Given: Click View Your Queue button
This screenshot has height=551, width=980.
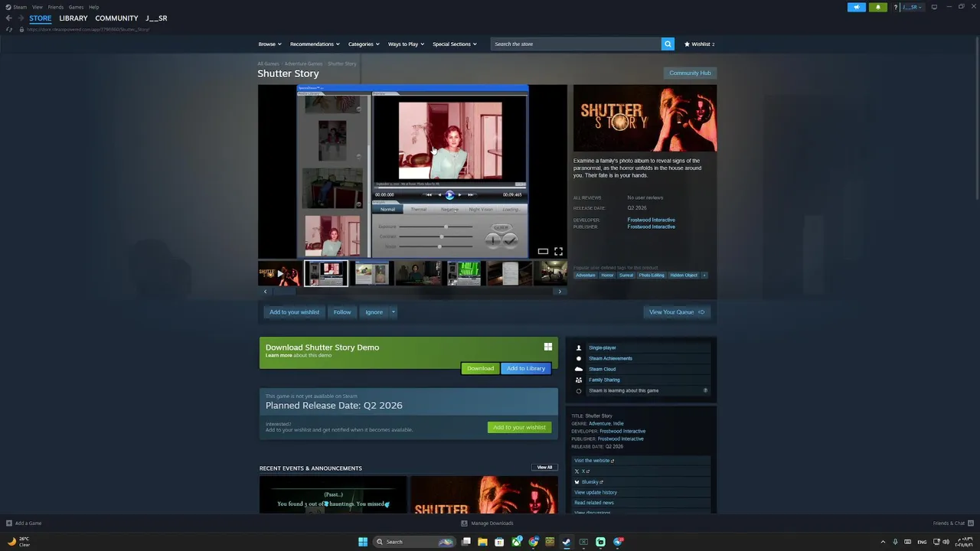Looking at the screenshot, I should 677,311.
